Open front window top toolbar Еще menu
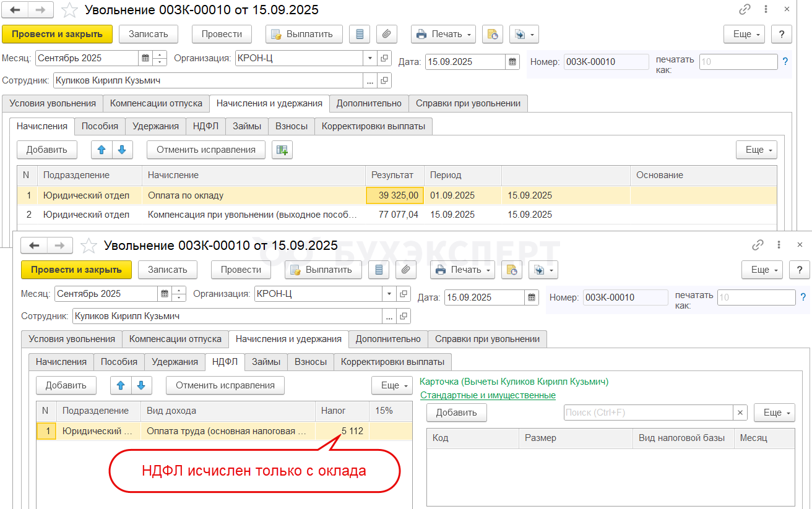Screen dimensions: 812x509 pos(762,270)
